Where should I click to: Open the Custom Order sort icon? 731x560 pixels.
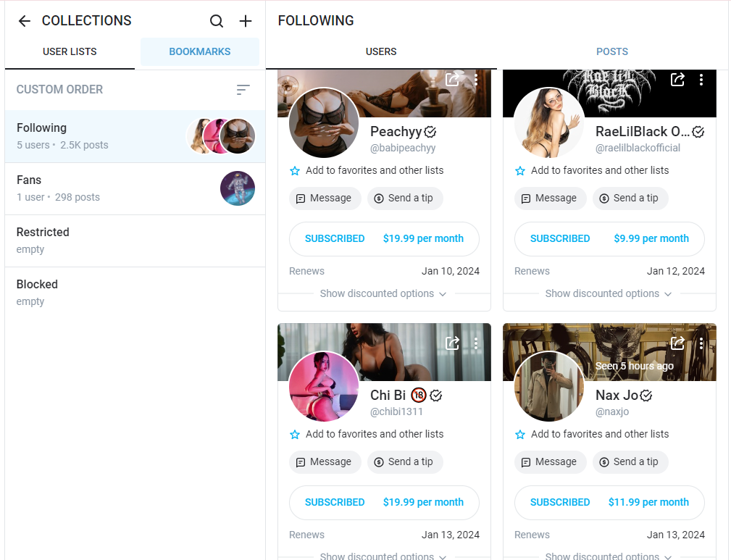pyautogui.click(x=243, y=90)
